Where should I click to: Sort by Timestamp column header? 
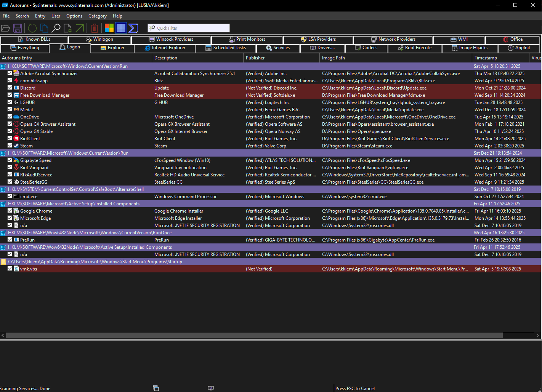501,58
